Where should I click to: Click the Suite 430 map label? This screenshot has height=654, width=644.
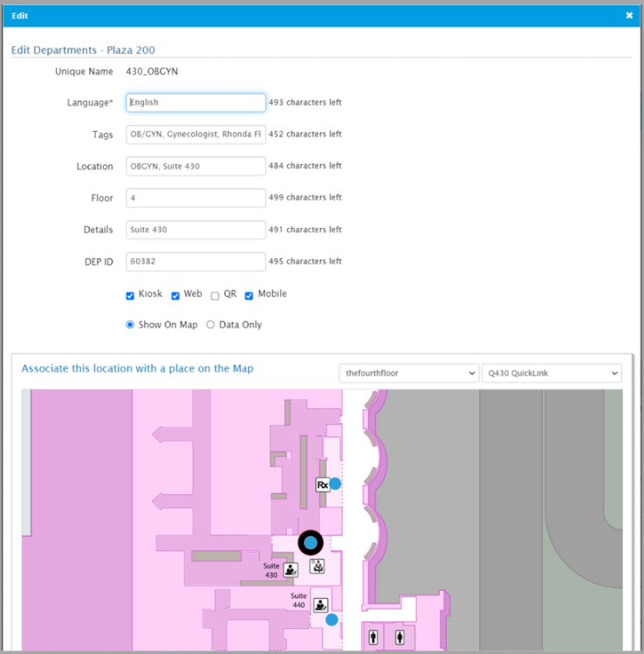271,570
